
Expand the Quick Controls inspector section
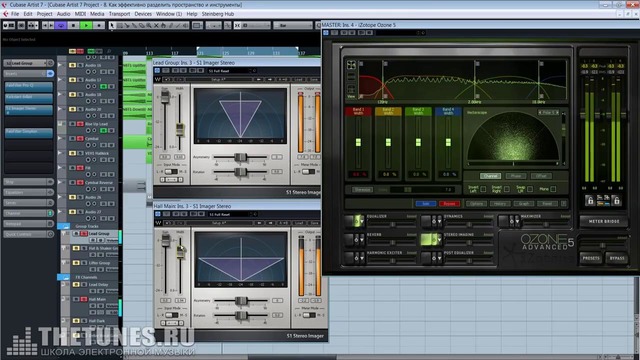tap(29, 234)
